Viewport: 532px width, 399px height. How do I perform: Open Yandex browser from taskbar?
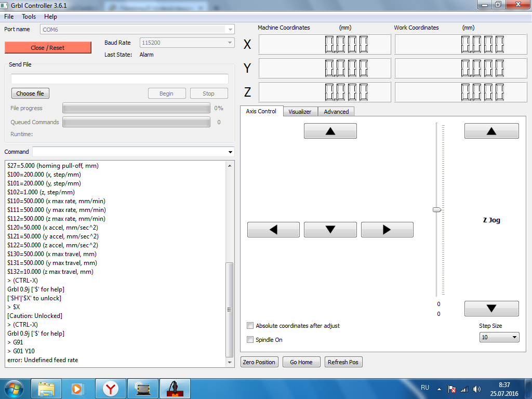pyautogui.click(x=111, y=389)
